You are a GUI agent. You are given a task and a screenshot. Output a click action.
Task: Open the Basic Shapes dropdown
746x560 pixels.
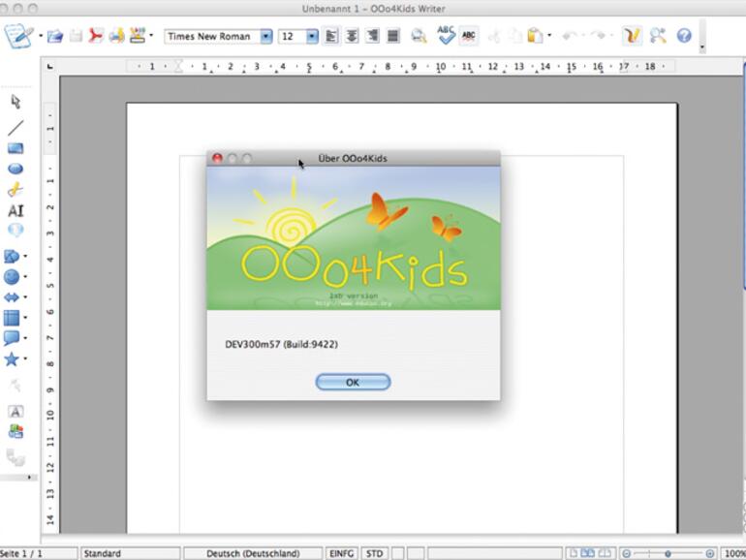[26, 257]
